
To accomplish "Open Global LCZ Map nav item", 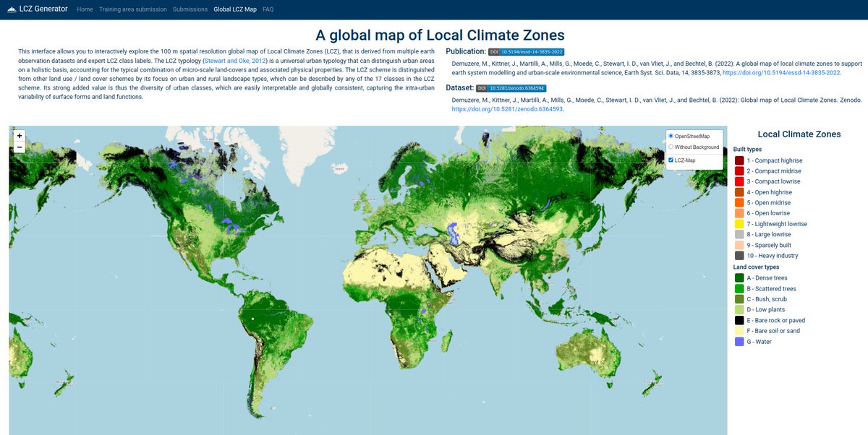I will [x=235, y=9].
